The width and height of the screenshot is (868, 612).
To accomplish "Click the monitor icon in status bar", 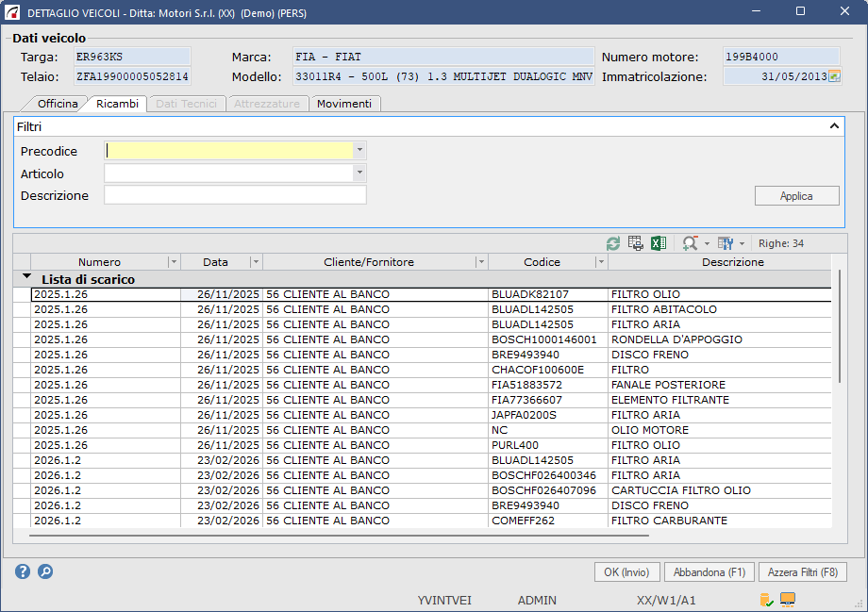I will 788,600.
